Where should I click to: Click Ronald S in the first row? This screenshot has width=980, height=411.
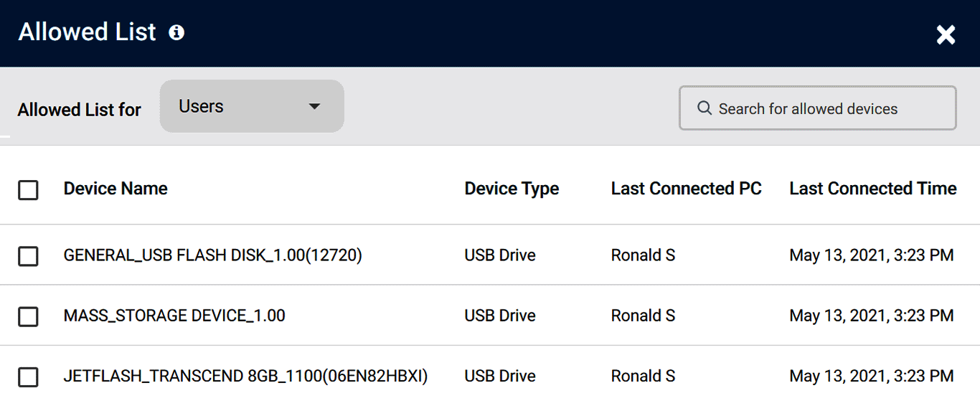point(643,255)
